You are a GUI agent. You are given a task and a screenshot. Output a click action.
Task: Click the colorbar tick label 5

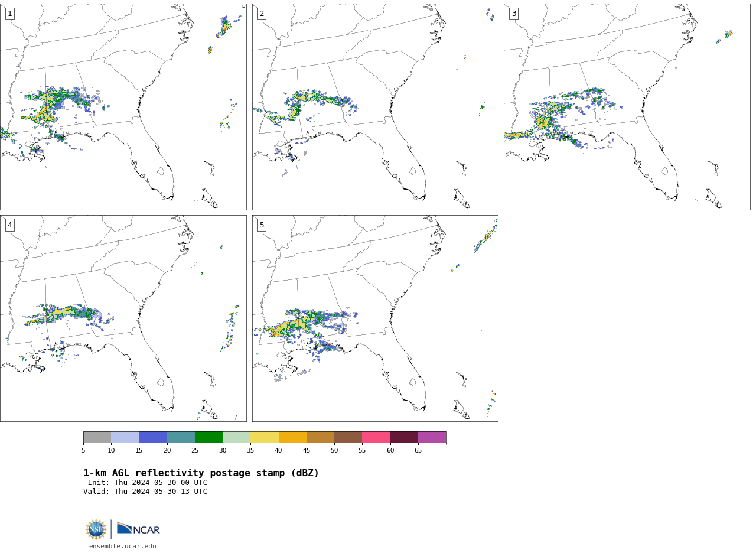coord(83,451)
